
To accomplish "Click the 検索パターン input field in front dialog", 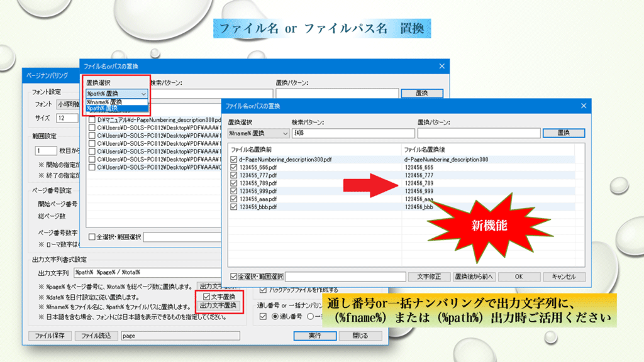I will point(352,133).
